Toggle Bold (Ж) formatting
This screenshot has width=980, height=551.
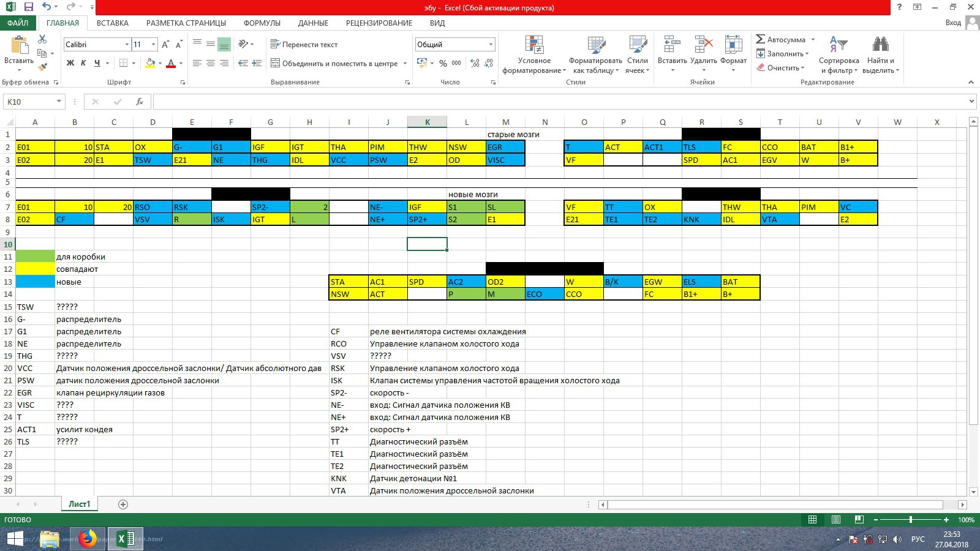[70, 63]
